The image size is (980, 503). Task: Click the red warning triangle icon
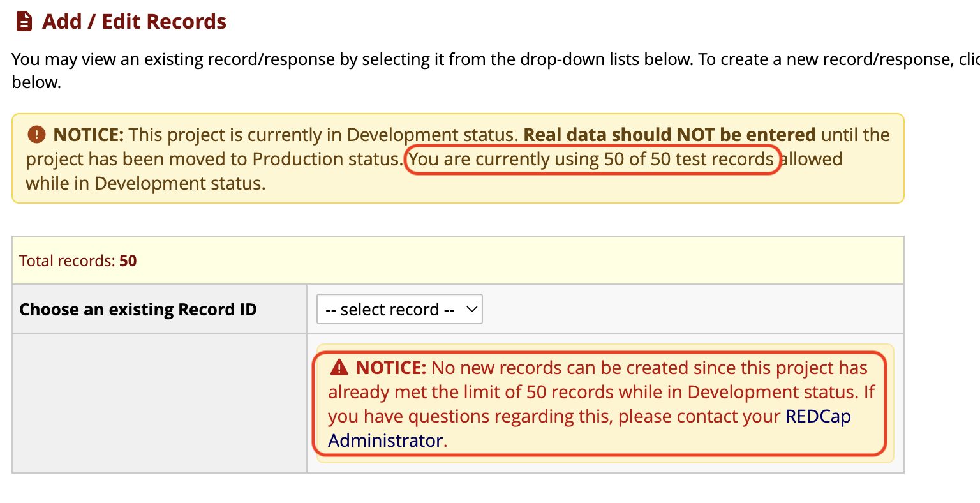pyautogui.click(x=339, y=368)
